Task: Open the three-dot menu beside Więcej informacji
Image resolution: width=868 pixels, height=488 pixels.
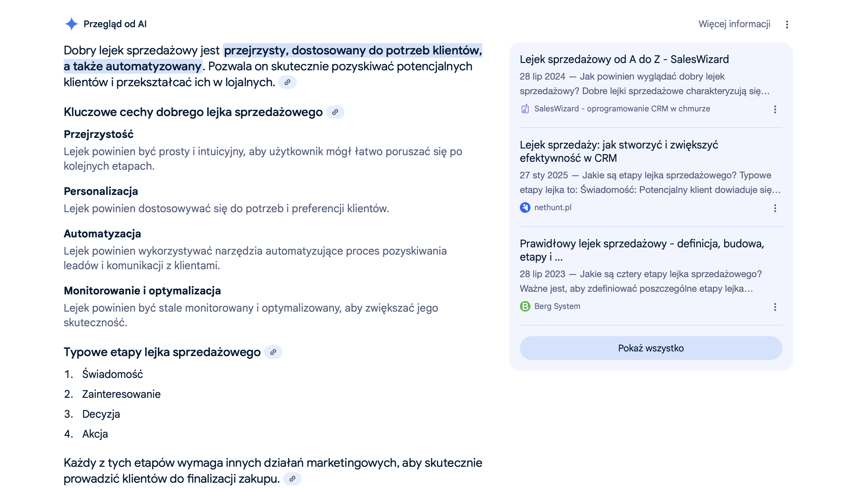Action: [x=787, y=24]
